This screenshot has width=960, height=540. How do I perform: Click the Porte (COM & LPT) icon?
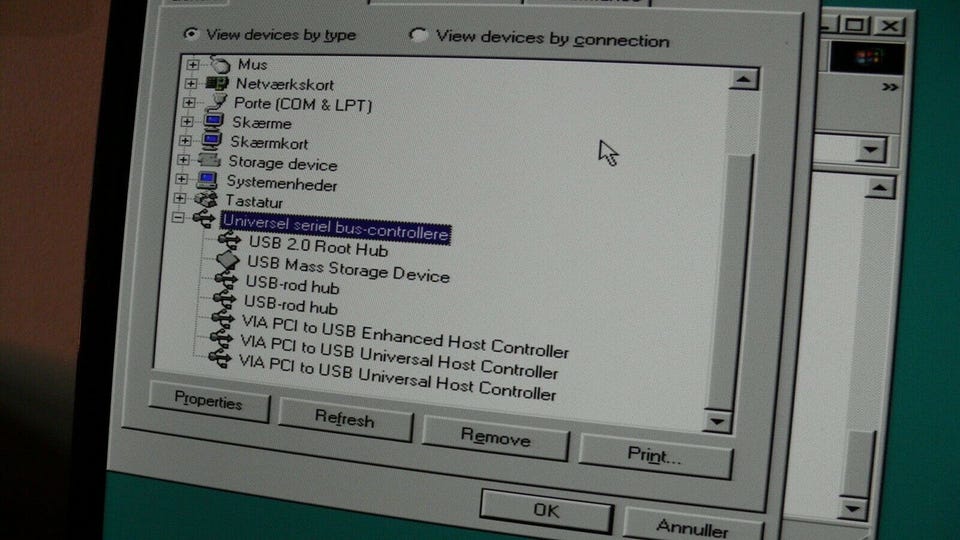pyautogui.click(x=216, y=103)
